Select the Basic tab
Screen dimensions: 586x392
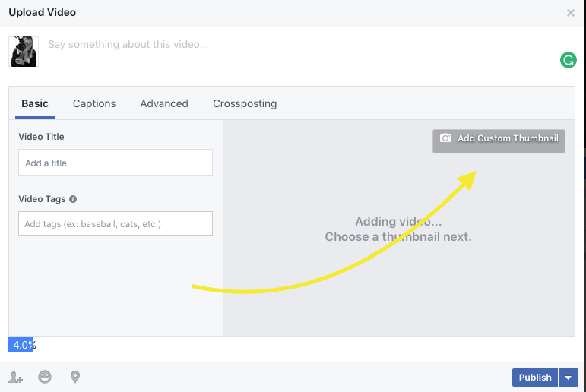(x=35, y=103)
